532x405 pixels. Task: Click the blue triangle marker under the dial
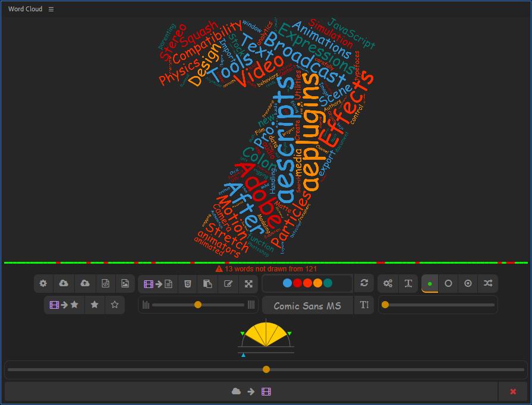(x=243, y=355)
